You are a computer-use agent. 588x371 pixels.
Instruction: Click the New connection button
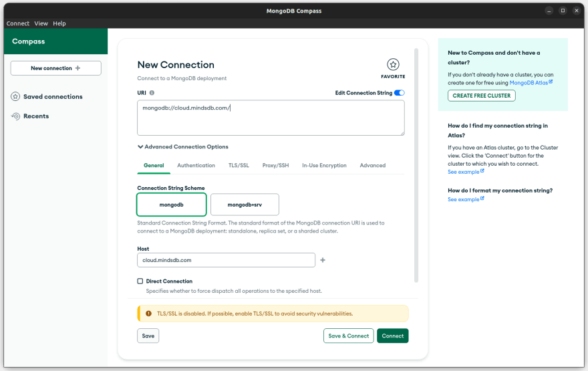click(56, 68)
